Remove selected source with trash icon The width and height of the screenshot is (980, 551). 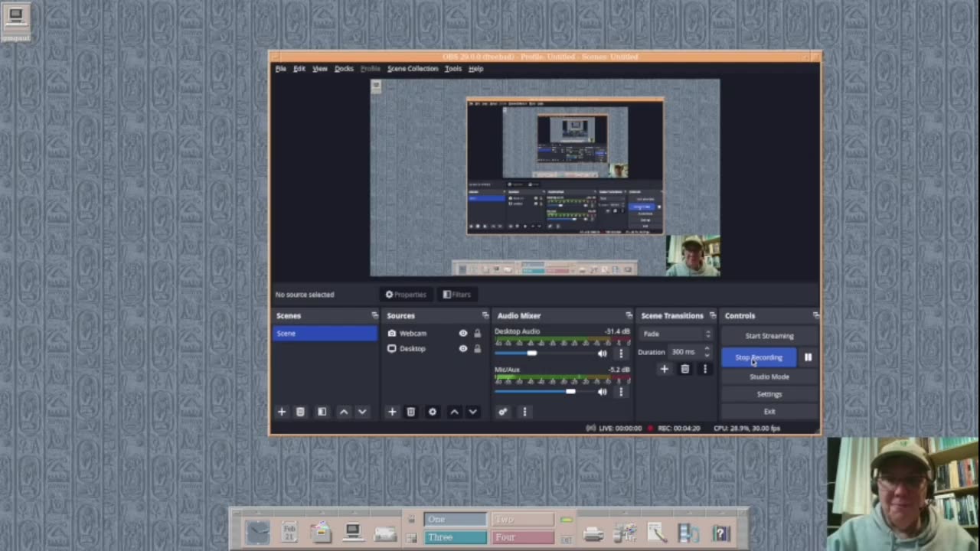pyautogui.click(x=410, y=412)
